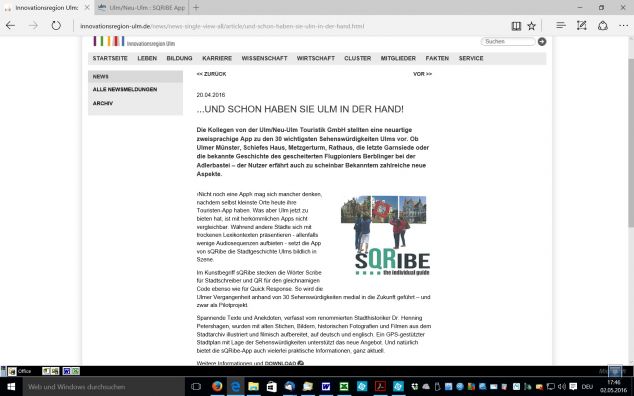Viewport: 634px width, 396px height.
Task: Open Edge's More actions dots menu
Action: pyautogui.click(x=623, y=26)
